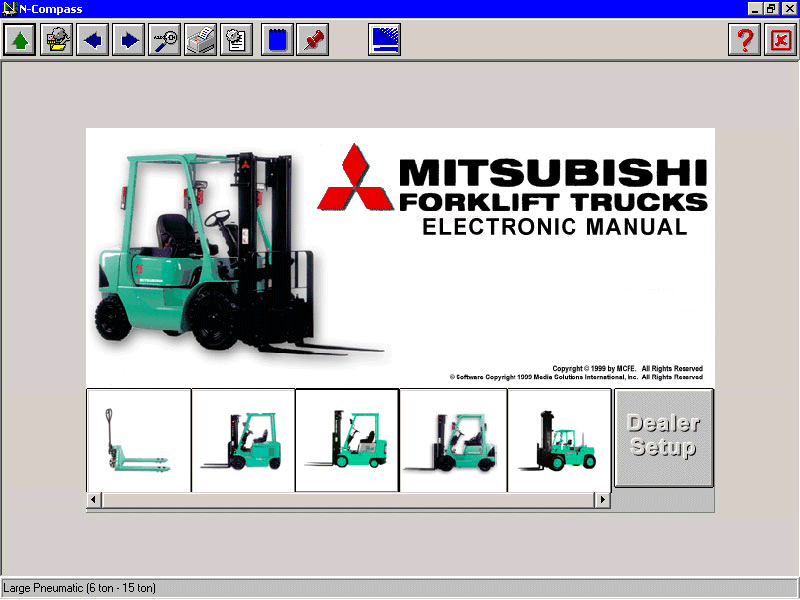This screenshot has height=600, width=800.
Task: Click the red pushpin bookmark icon
Action: pos(313,39)
